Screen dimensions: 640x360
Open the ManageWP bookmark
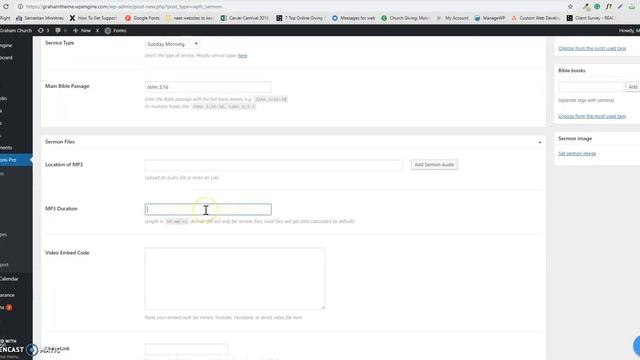point(490,18)
